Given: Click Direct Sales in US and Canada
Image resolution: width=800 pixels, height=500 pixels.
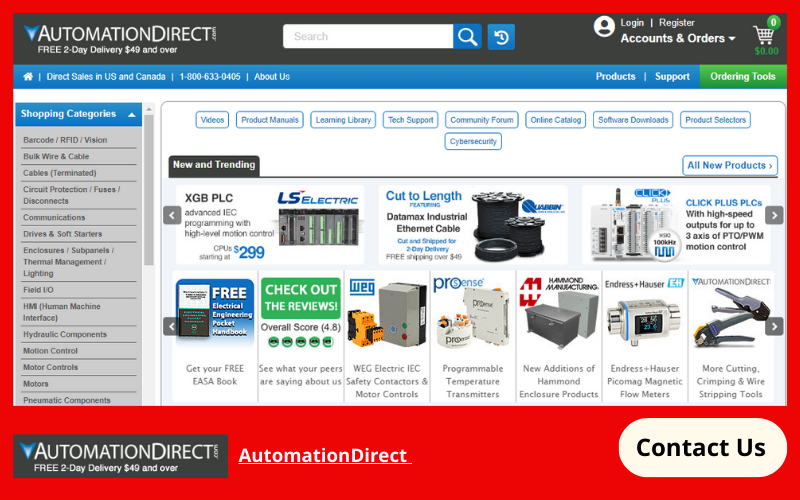Looking at the screenshot, I should [106, 77].
